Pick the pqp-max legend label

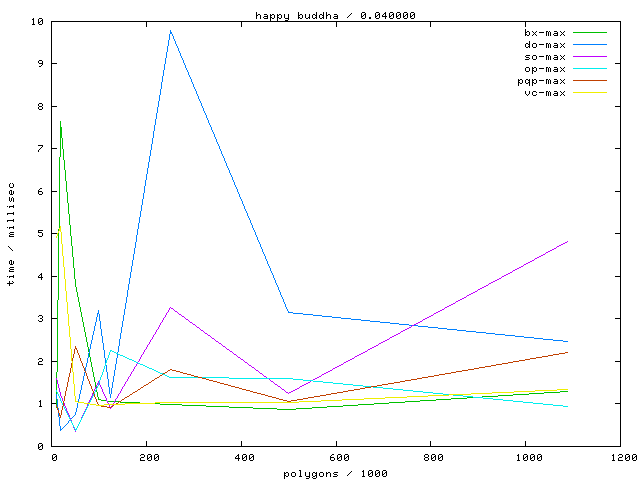tap(541, 81)
